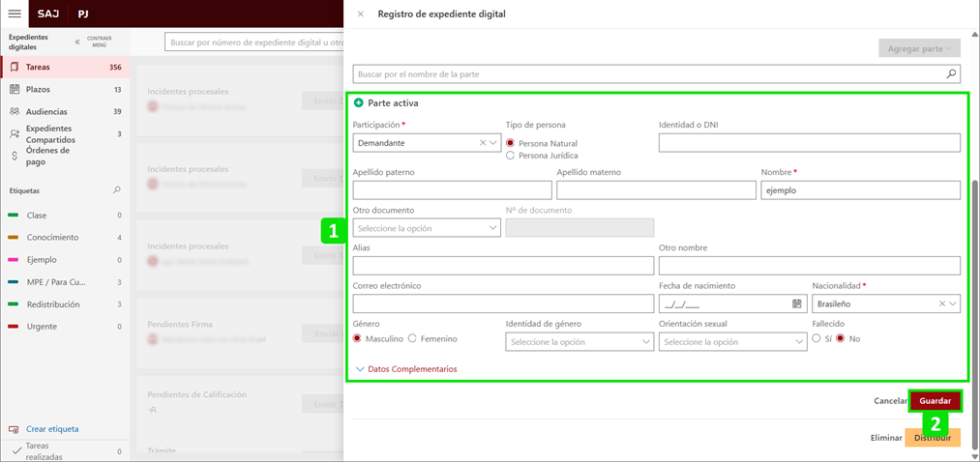Select the red Urgente label tag

[41, 327]
